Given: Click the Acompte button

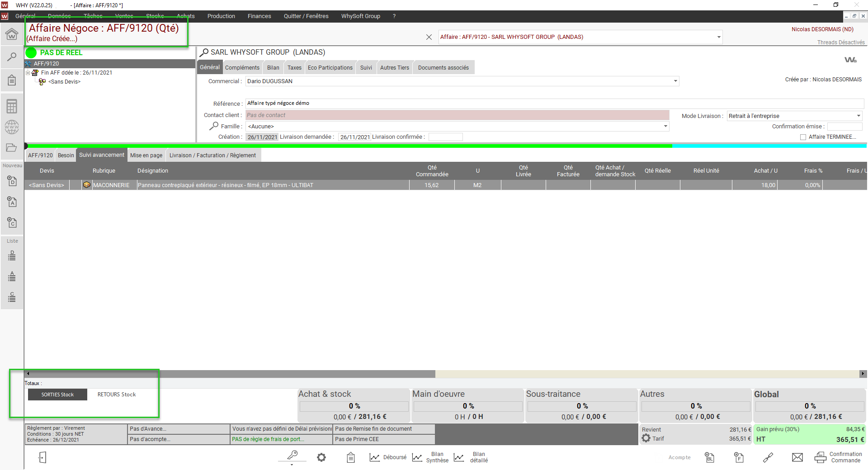Looking at the screenshot, I should tap(679, 457).
